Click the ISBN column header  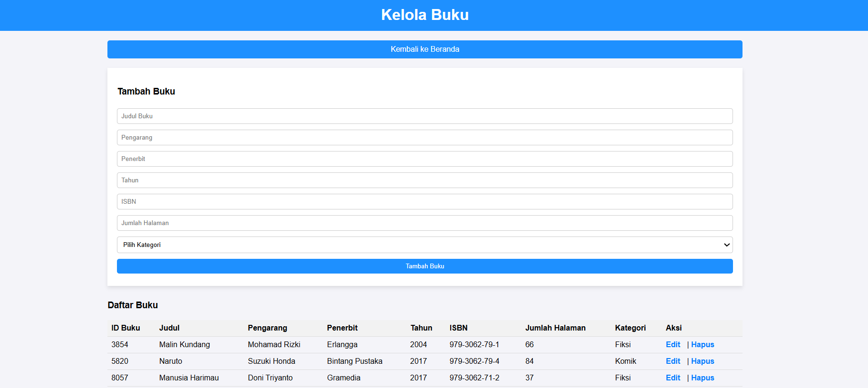click(x=458, y=328)
